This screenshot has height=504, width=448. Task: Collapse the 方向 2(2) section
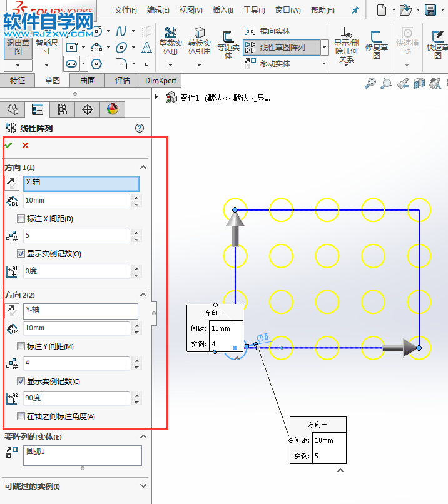point(143,295)
